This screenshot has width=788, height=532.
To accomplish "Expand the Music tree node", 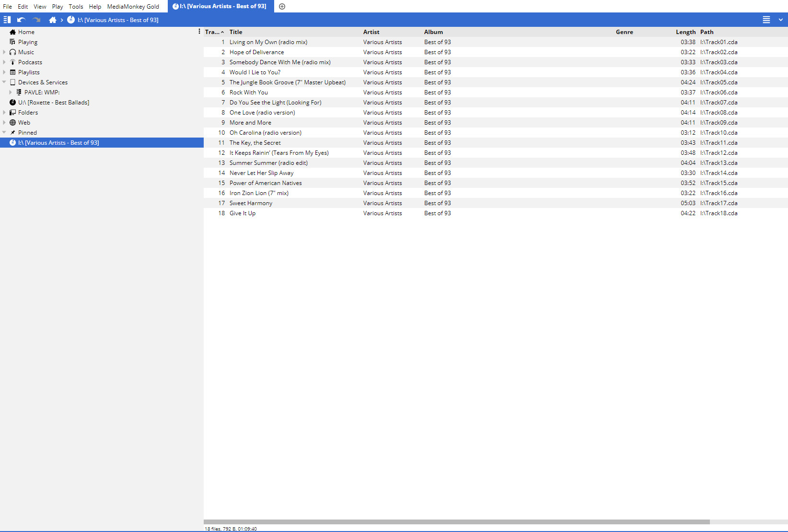I will click(x=4, y=52).
